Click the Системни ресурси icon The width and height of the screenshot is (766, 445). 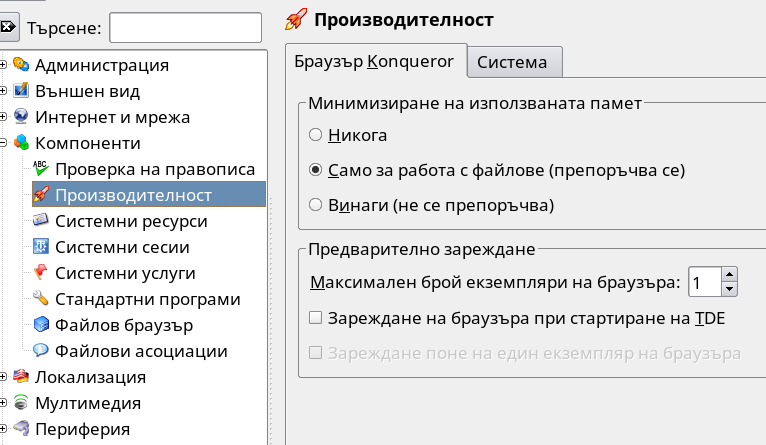41,220
